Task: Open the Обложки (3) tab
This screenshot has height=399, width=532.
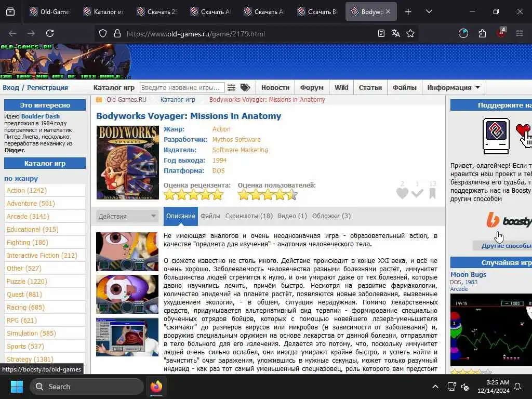Action: (331, 216)
